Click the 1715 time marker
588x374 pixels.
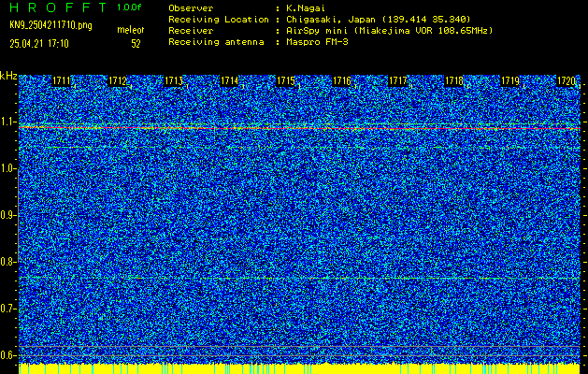(285, 80)
